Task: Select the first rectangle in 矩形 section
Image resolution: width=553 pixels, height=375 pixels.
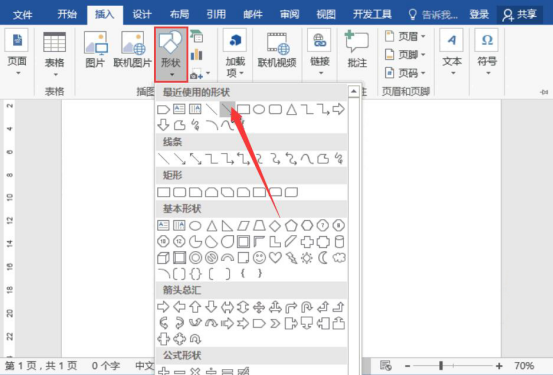Action: click(x=163, y=192)
